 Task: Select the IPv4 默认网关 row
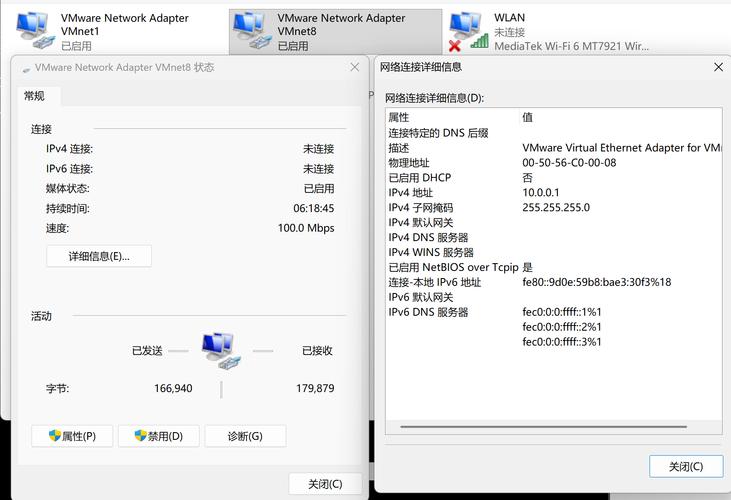554,222
